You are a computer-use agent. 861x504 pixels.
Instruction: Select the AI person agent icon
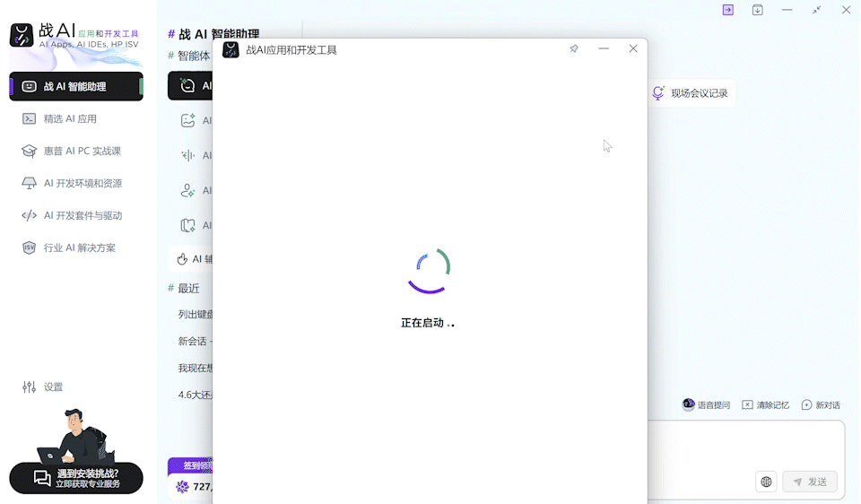coord(187,190)
